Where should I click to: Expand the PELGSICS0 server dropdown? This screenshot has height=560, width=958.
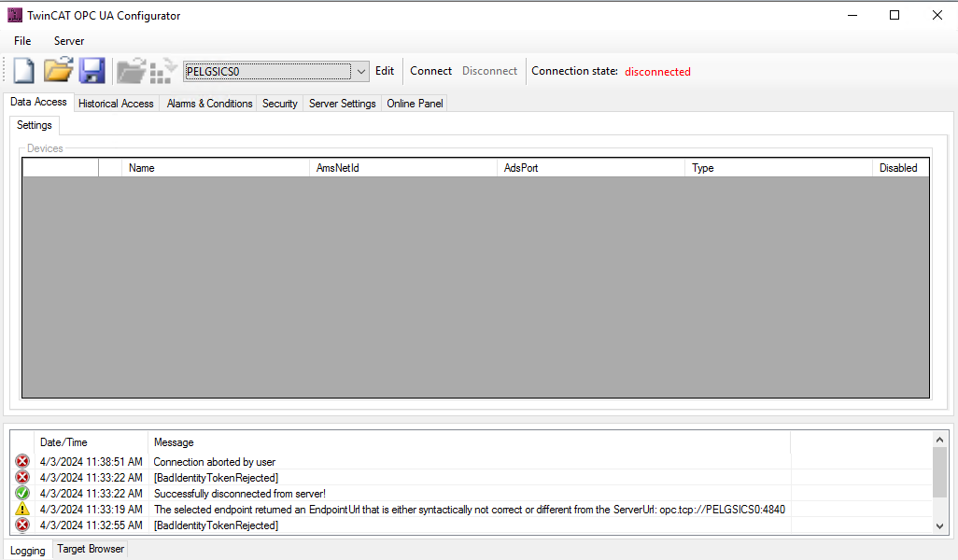click(x=361, y=72)
